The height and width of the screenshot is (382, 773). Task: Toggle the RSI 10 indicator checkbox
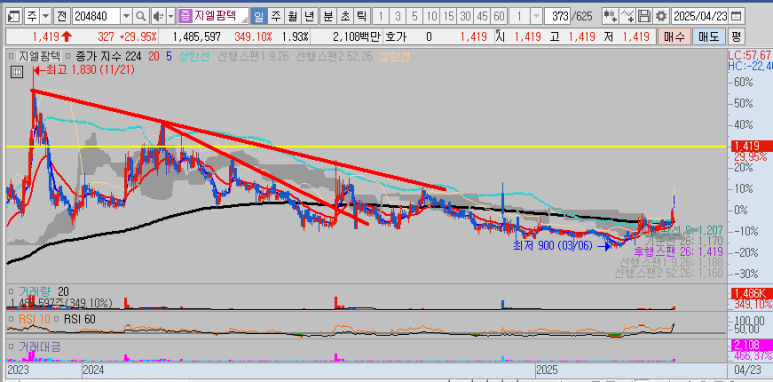[12, 319]
